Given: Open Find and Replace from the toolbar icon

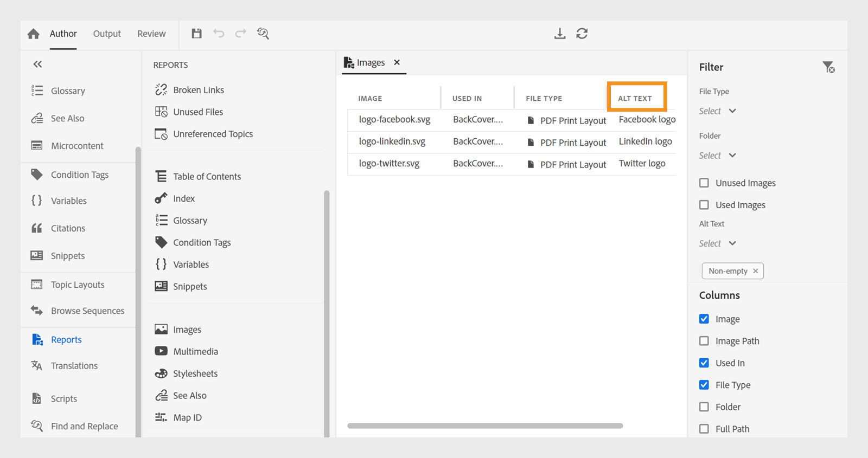Looking at the screenshot, I should pyautogui.click(x=263, y=34).
